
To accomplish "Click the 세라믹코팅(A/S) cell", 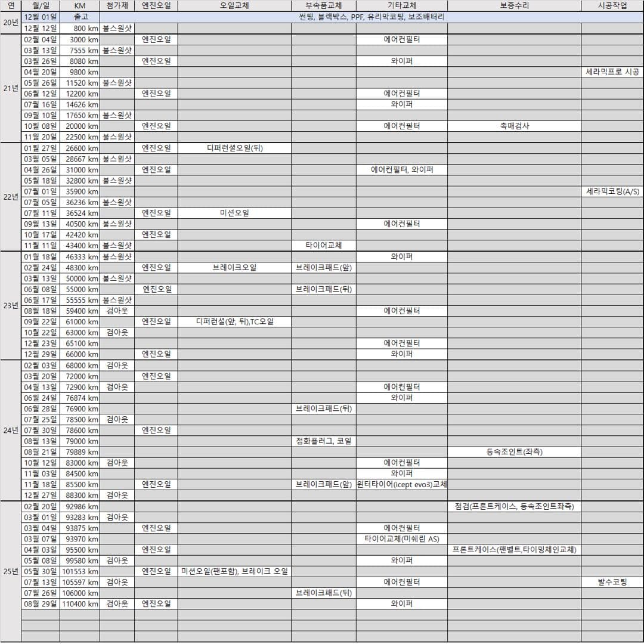I will (x=612, y=191).
